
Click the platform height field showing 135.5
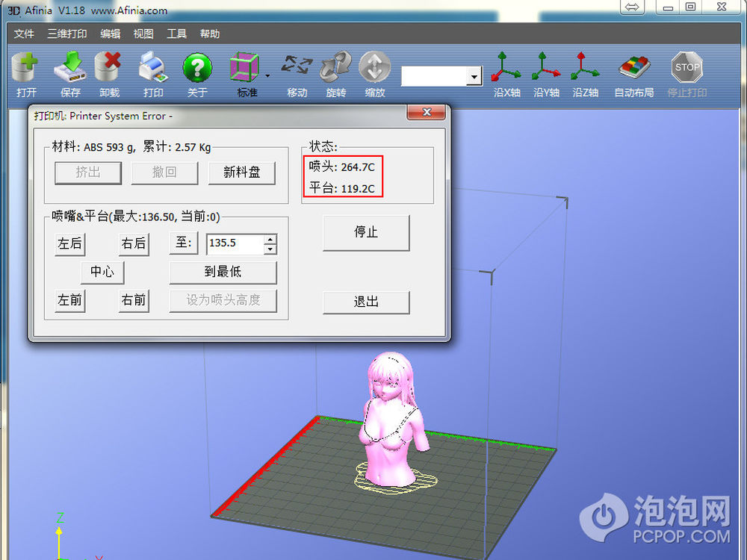coord(235,244)
